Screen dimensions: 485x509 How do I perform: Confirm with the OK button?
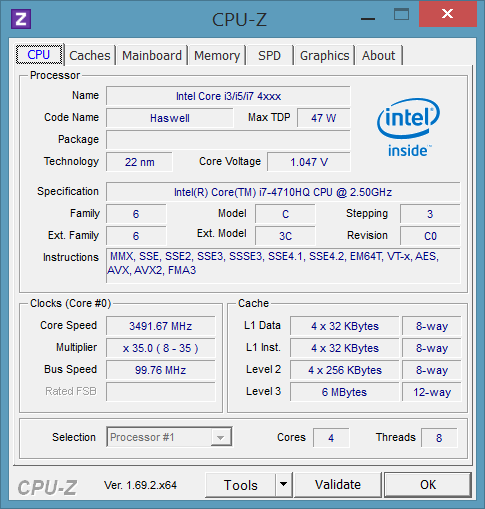[428, 484]
